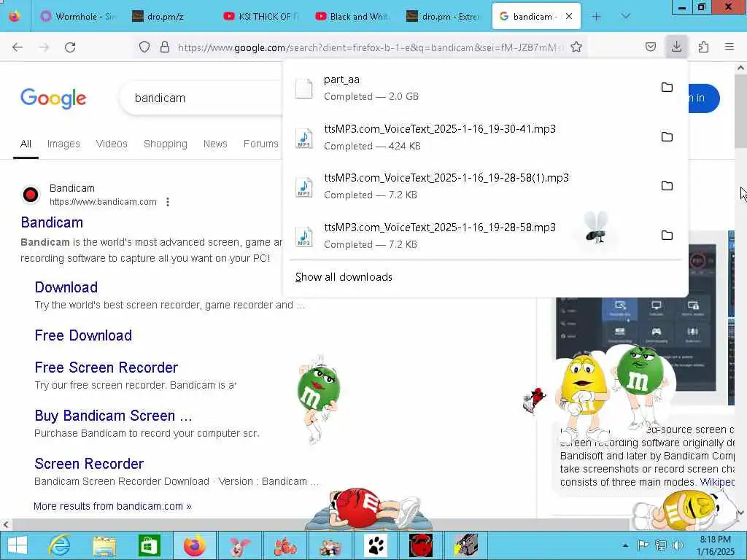Bookmark this page with the star
Viewport: 747px width, 560px height.
point(576,47)
